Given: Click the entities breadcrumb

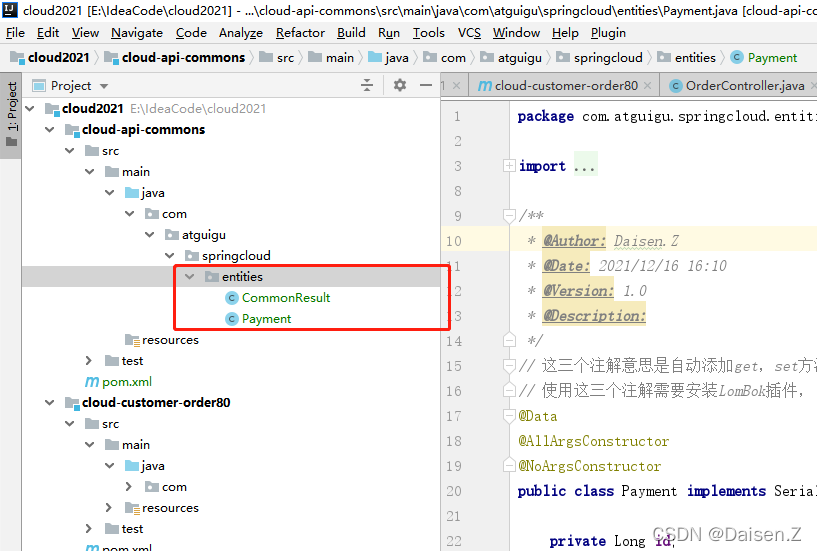Looking at the screenshot, I should point(687,57).
